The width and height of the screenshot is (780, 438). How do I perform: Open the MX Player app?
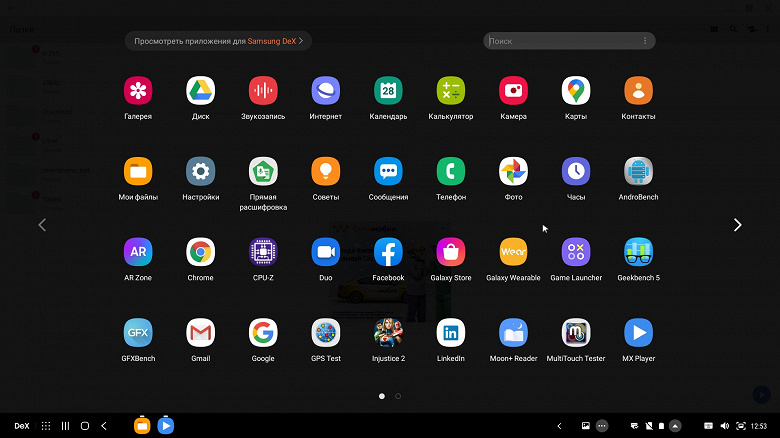(638, 332)
